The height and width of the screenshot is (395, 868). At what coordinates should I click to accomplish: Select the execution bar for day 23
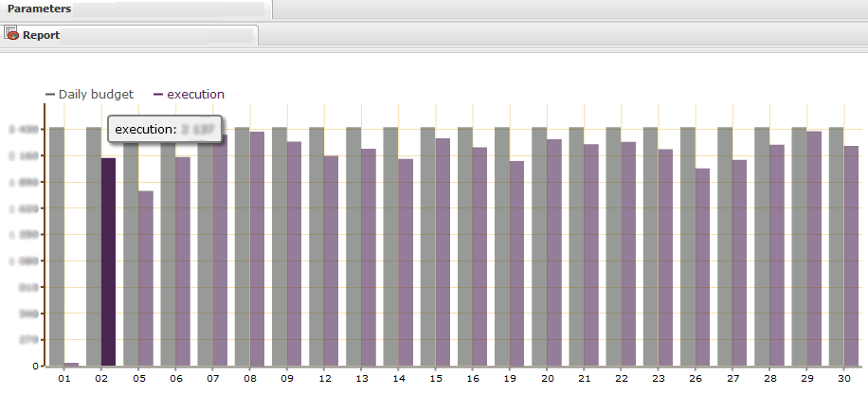point(665,258)
